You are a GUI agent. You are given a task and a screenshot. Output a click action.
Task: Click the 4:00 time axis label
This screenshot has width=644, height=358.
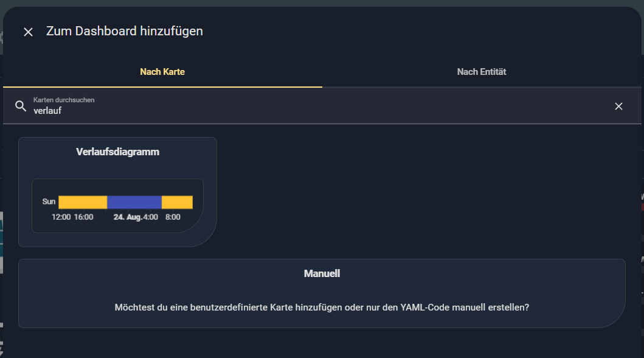pos(151,217)
